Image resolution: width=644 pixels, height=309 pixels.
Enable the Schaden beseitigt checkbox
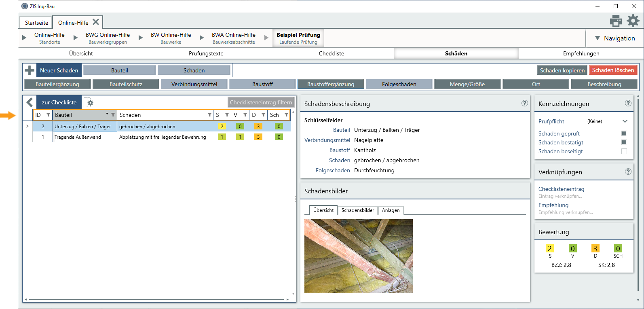624,151
